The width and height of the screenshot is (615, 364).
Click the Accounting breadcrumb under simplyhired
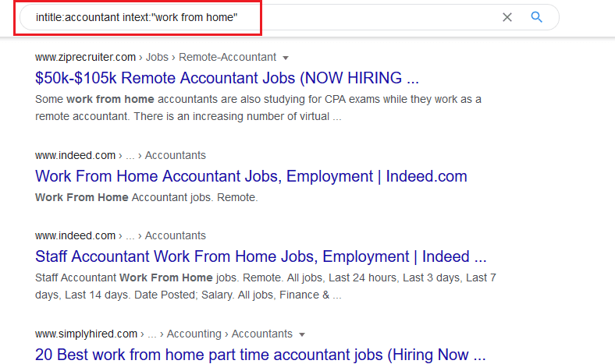click(194, 334)
